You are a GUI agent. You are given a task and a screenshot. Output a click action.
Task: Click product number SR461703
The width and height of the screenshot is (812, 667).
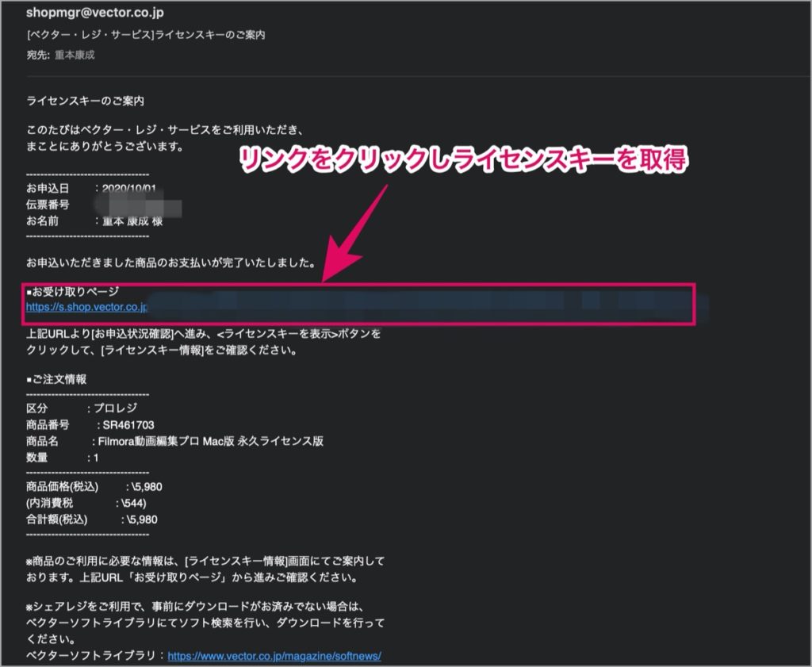pos(128,425)
